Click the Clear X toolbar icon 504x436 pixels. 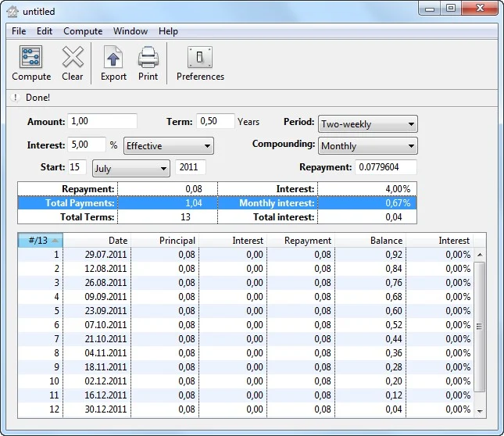(x=73, y=57)
